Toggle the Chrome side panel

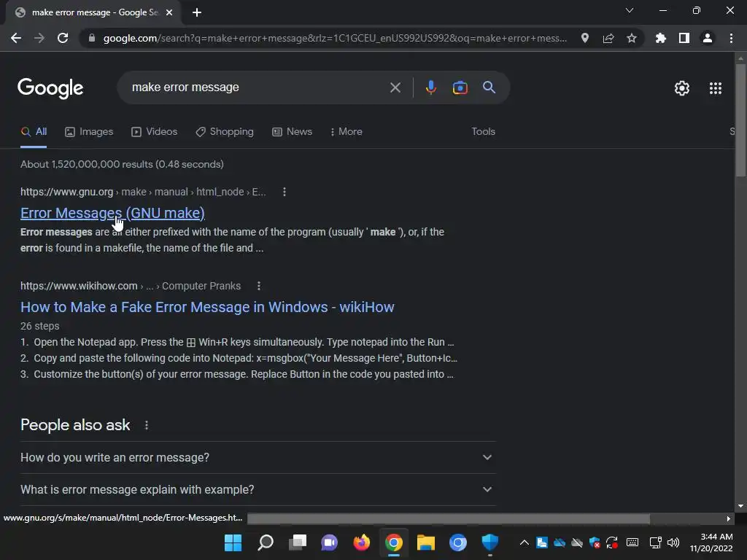coord(684,38)
